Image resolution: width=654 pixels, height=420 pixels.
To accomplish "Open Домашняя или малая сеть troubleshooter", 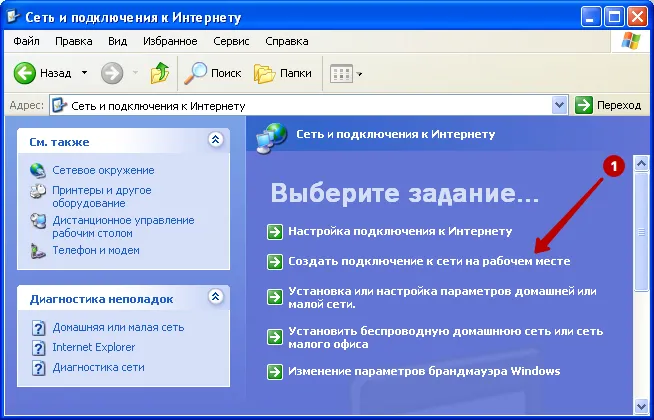I will pyautogui.click(x=118, y=327).
